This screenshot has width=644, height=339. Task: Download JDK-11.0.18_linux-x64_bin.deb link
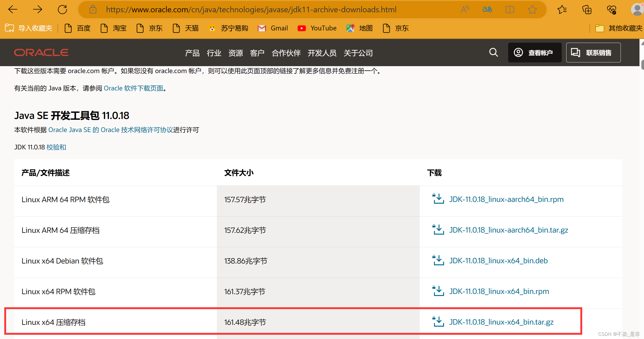498,261
